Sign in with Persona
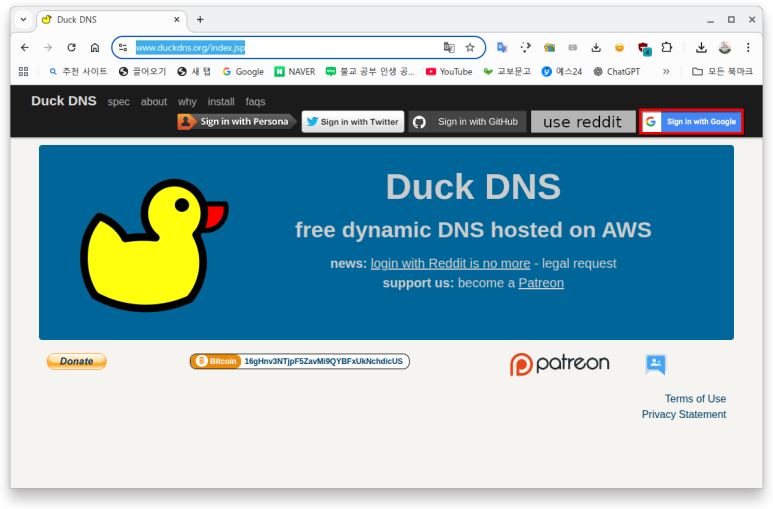The height and width of the screenshot is (509, 773). point(237,121)
